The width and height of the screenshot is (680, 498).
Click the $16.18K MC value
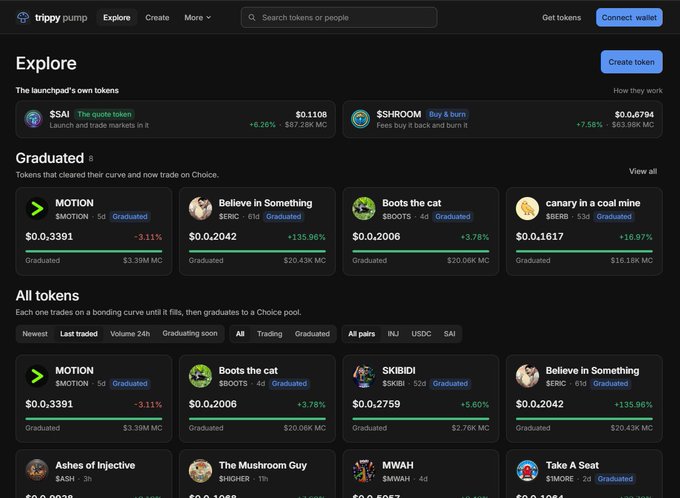pos(631,260)
